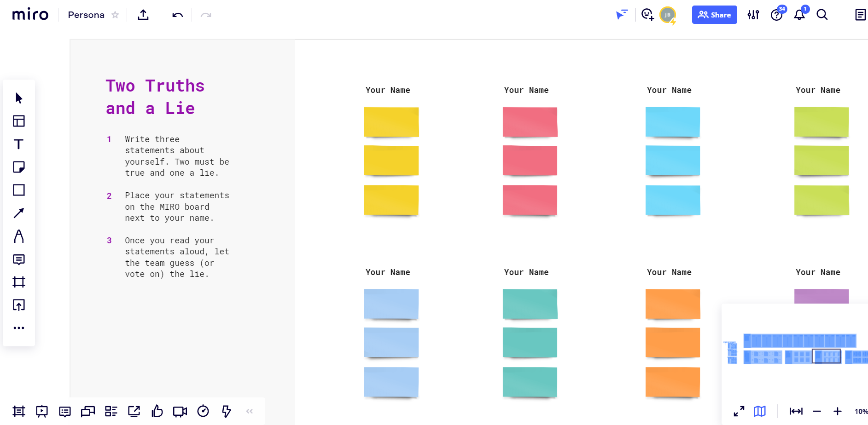
Task: Redo the last action
Action: click(x=206, y=15)
